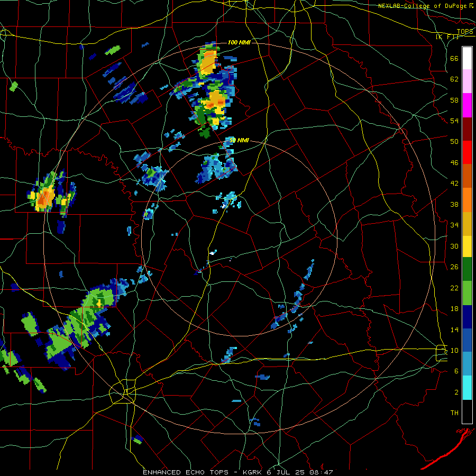
Task: Select the magenta legend swatch
Action: click(467, 105)
